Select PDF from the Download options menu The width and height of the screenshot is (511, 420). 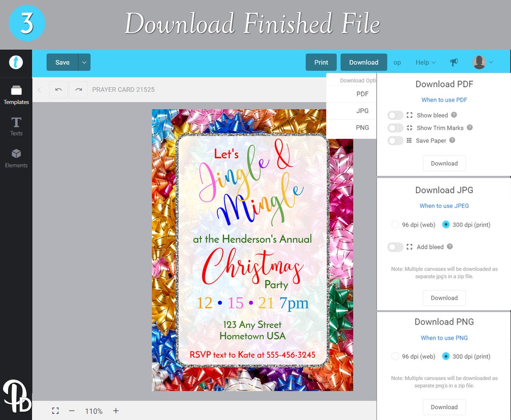pos(362,94)
